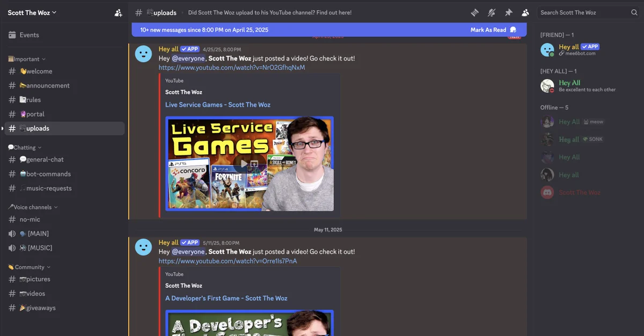This screenshot has width=644, height=336.
Task: Open the rules channel
Action: pyautogui.click(x=64, y=100)
